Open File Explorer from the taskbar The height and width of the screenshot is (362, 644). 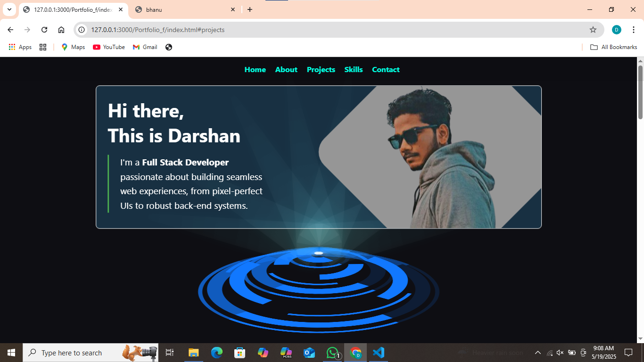pos(194,353)
